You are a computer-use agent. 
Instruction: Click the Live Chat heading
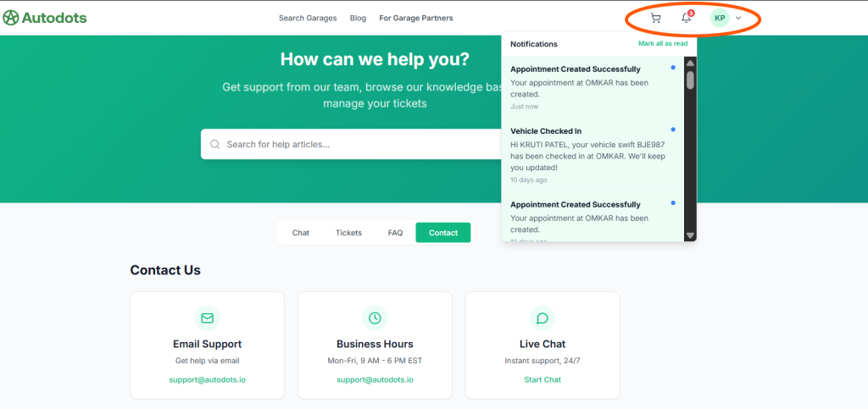[542, 344]
